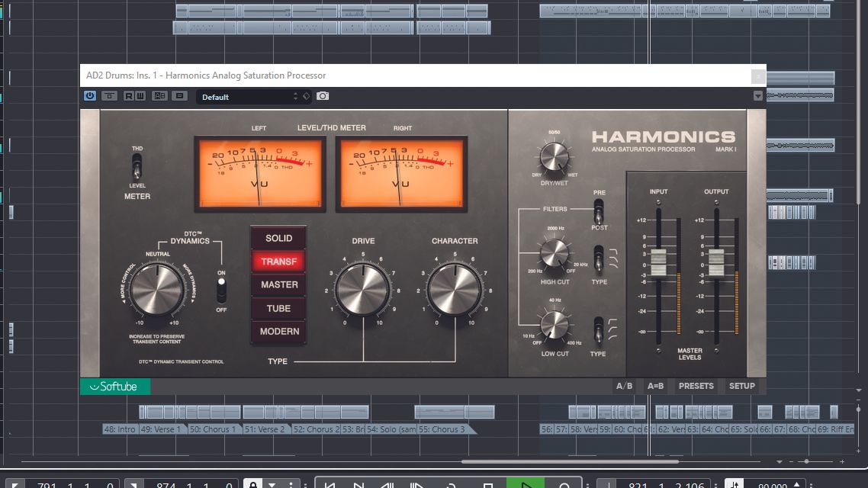The width and height of the screenshot is (868, 488).
Task: Select the '69: Riff' marker at far right
Action: 836,429
